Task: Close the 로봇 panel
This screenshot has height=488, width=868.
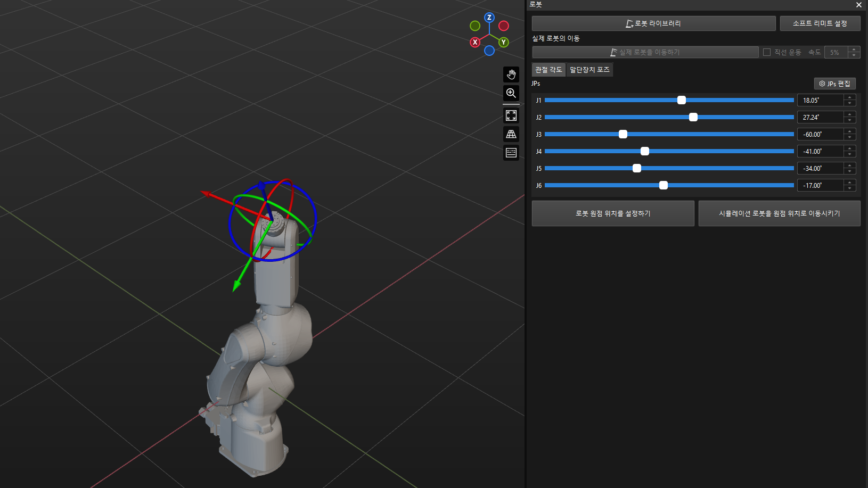Action: (x=858, y=5)
